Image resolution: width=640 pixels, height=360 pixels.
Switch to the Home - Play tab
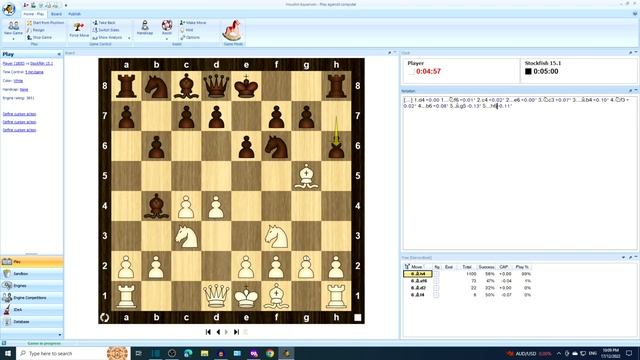[x=33, y=14]
